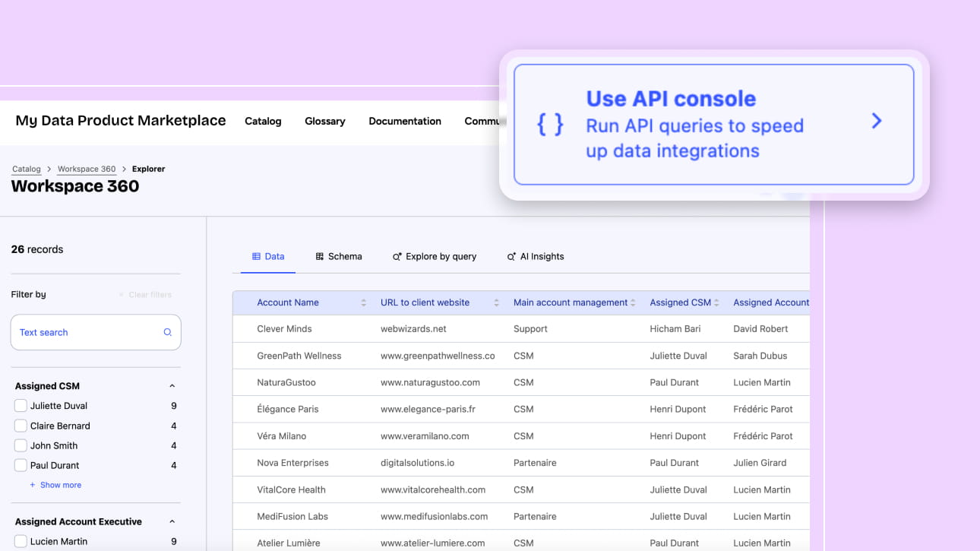Viewport: 980px width, 551px height.
Task: Enable the John Smith filter checkbox
Action: (21, 445)
